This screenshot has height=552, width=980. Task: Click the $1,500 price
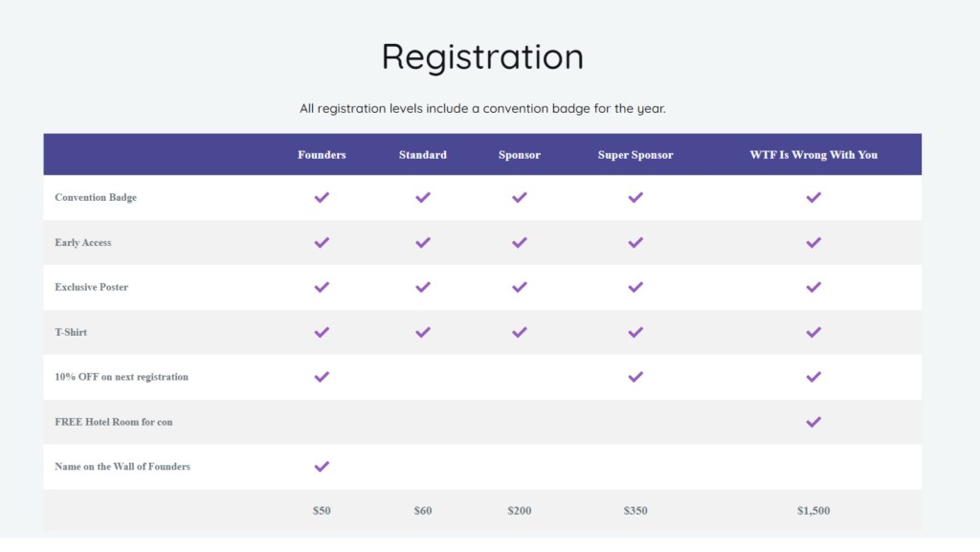click(x=813, y=511)
